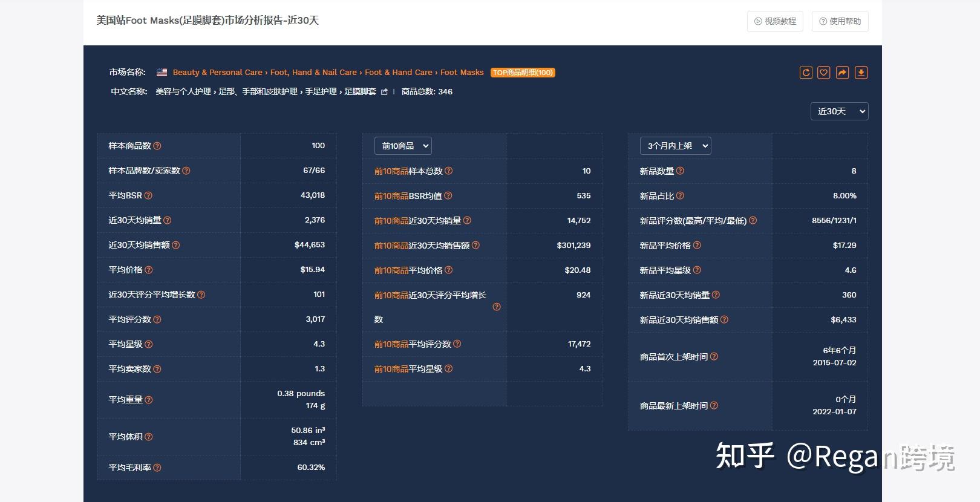The height and width of the screenshot is (502, 980).
Task: Click help icon next to 新品占比
Action: pyautogui.click(x=681, y=195)
